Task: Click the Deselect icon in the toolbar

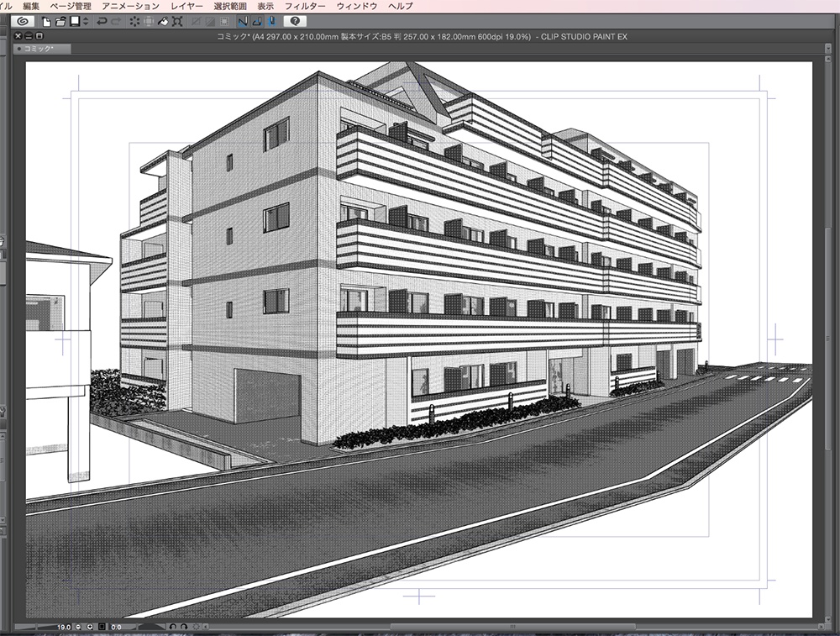Action: coord(133,22)
